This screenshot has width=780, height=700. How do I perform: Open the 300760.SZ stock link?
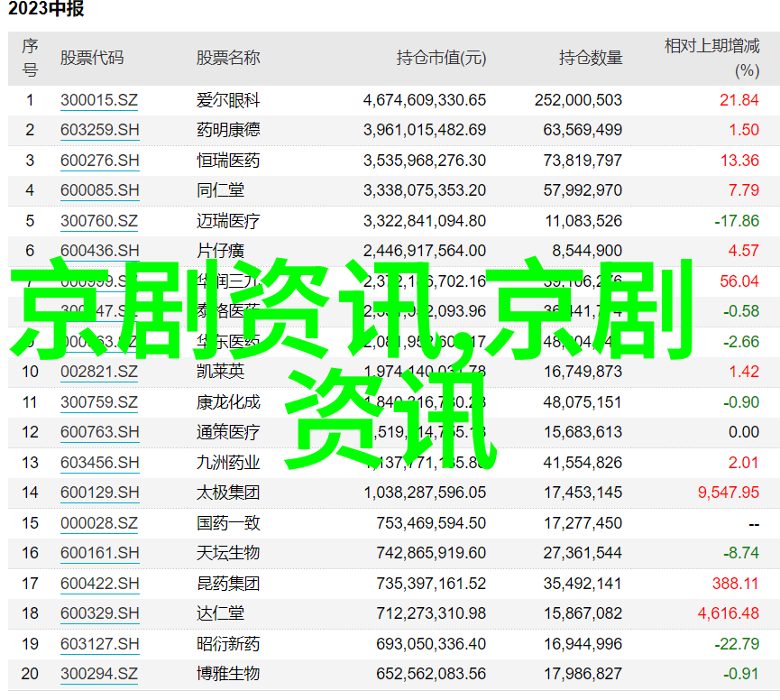pos(99,221)
